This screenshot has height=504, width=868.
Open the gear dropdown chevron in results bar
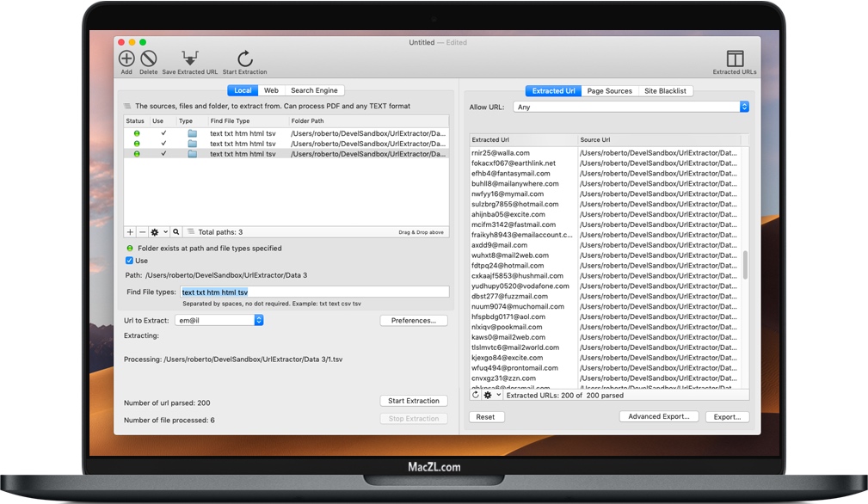(498, 395)
